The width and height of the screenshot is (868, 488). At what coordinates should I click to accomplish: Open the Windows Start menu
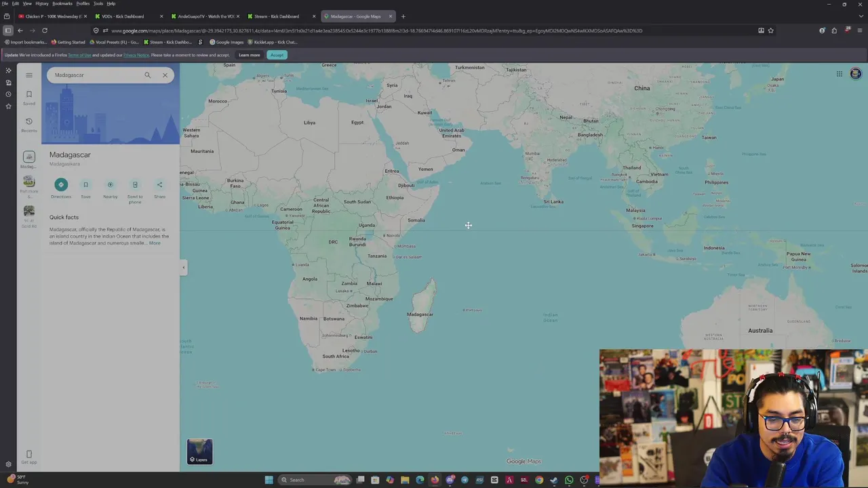pos(269,480)
